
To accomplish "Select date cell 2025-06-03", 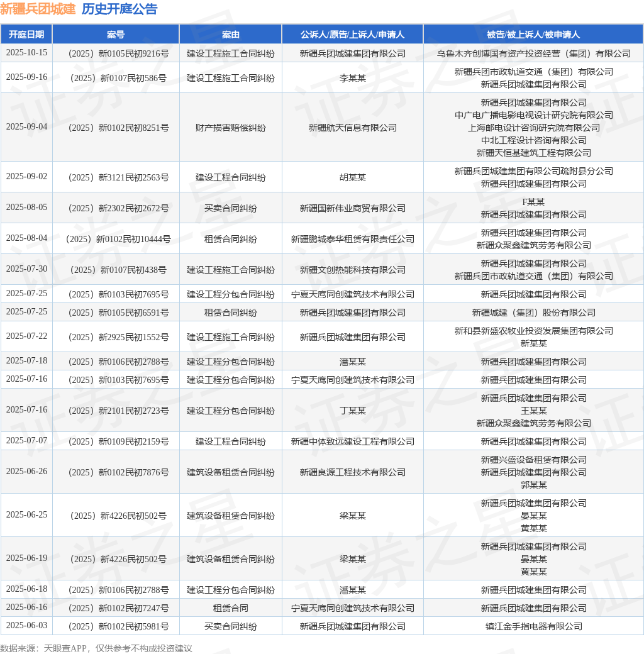I will 26,626.
